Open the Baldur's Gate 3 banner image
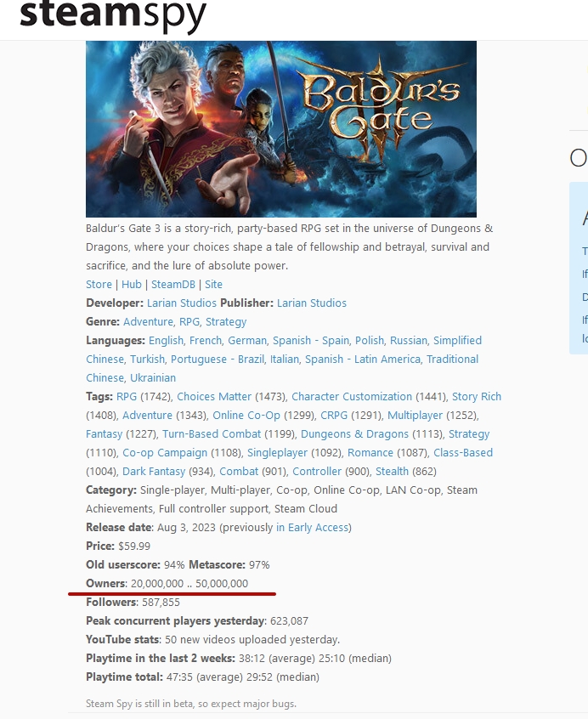Image resolution: width=588 pixels, height=719 pixels. point(281,129)
